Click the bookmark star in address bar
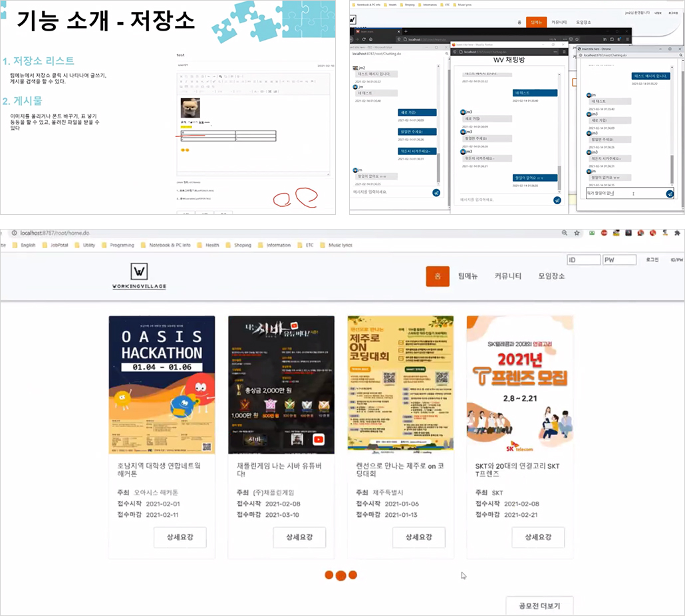685x616 pixels. point(577,233)
